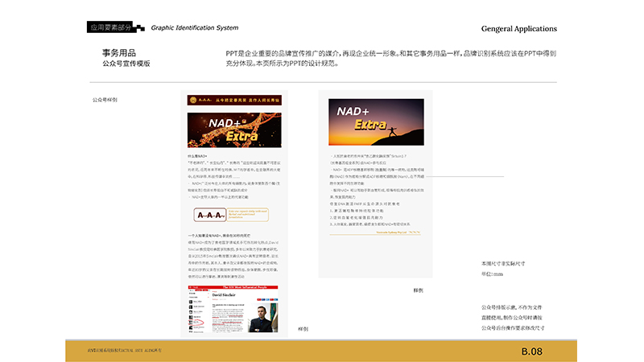This screenshot has height=362, width=644.
Task: Click the PPT description paragraph at the top
Action: (391, 58)
